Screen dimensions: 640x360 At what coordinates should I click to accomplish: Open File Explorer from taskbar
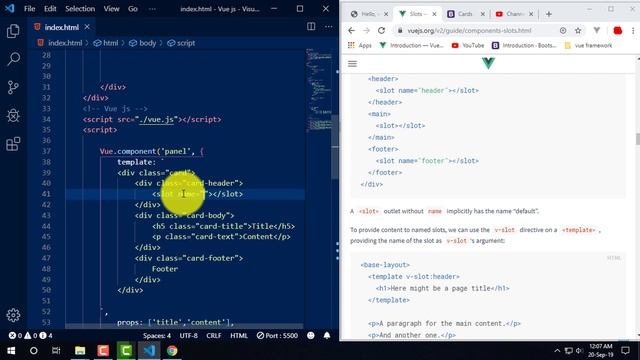[x=80, y=351]
